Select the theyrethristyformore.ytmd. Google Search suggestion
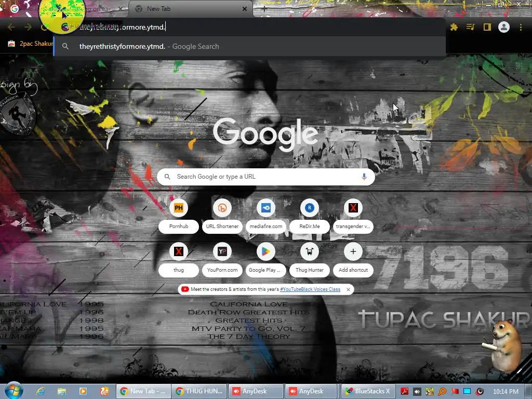The image size is (532, 399). (249, 46)
